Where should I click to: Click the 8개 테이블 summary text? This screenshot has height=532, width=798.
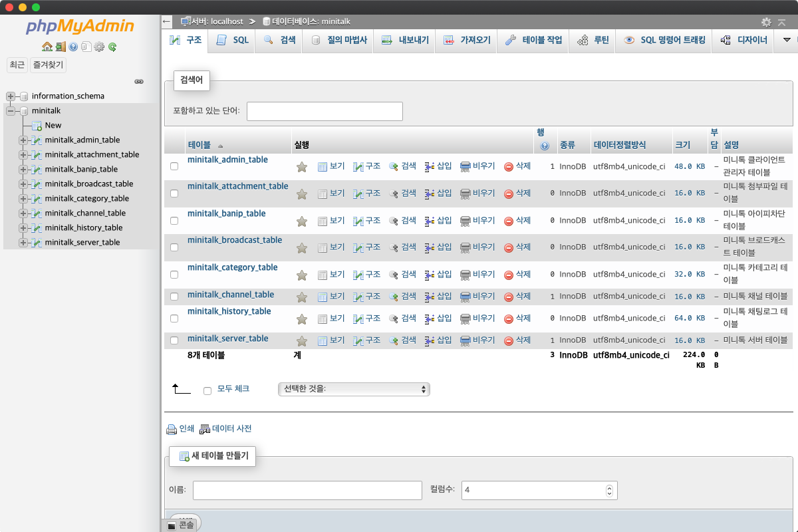[206, 356]
